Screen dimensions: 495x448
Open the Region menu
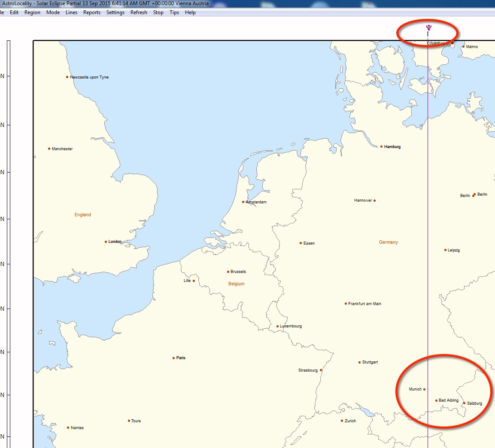[32, 12]
